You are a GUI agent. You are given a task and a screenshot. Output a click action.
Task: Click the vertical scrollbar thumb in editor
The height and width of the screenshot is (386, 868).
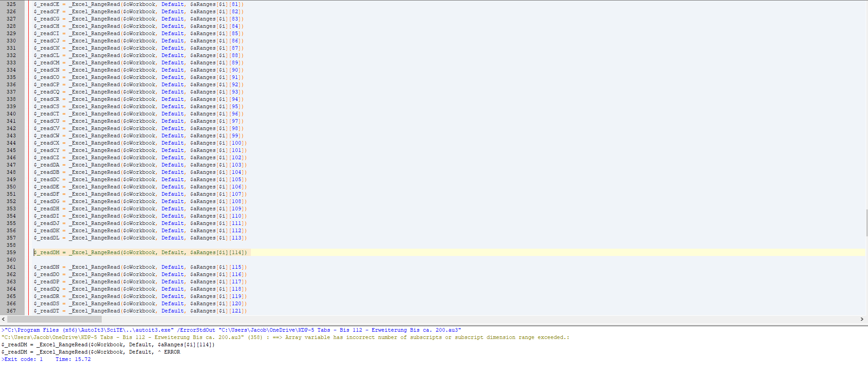(866, 223)
